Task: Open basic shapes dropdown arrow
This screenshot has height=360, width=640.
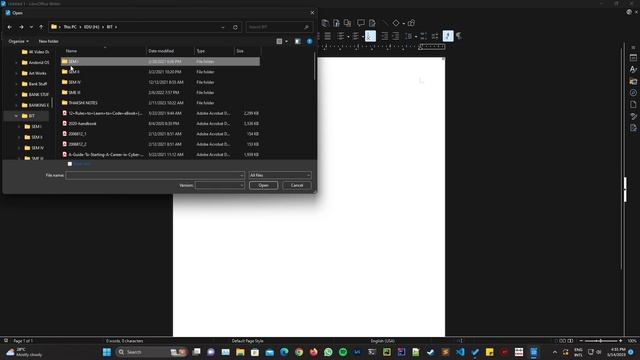Action: 404,23
